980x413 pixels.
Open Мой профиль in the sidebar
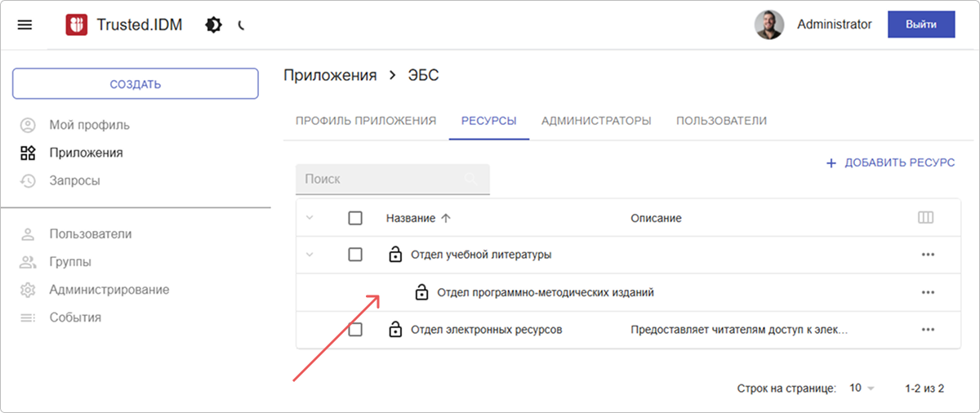tap(89, 125)
